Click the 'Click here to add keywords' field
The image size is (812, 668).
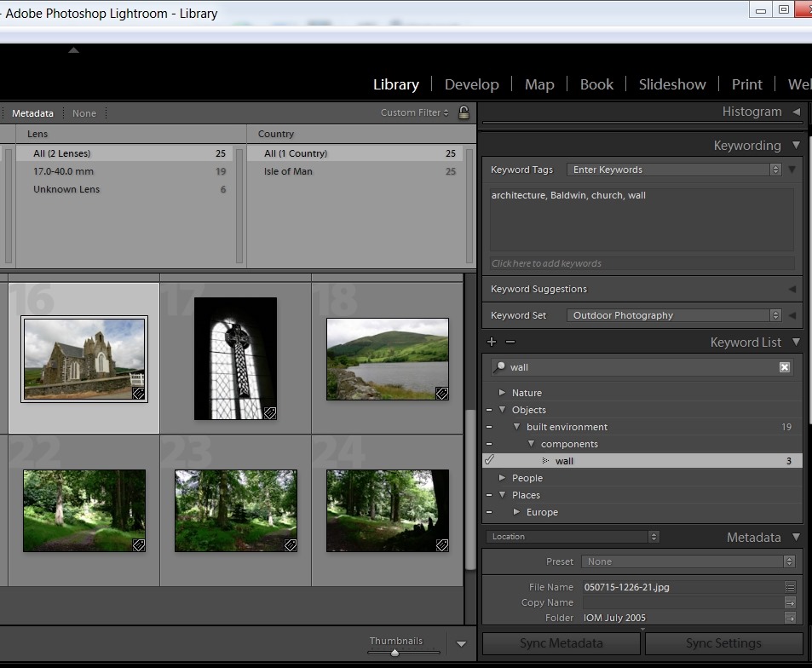tap(641, 263)
